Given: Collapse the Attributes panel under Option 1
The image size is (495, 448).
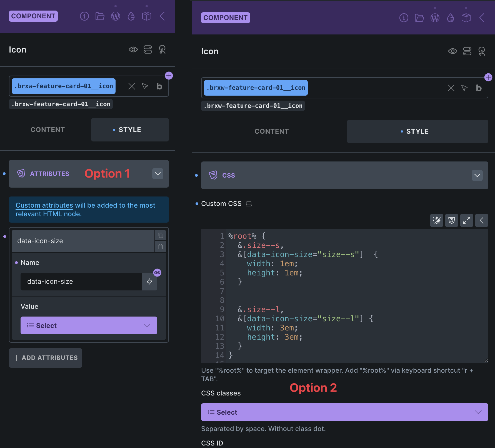Looking at the screenshot, I should pos(157,174).
